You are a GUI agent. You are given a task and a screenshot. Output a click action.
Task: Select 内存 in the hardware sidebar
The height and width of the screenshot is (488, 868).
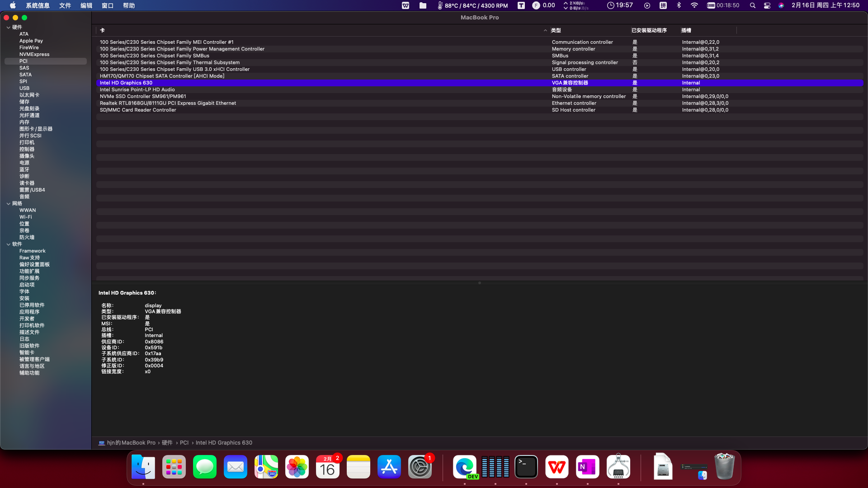[x=24, y=122]
